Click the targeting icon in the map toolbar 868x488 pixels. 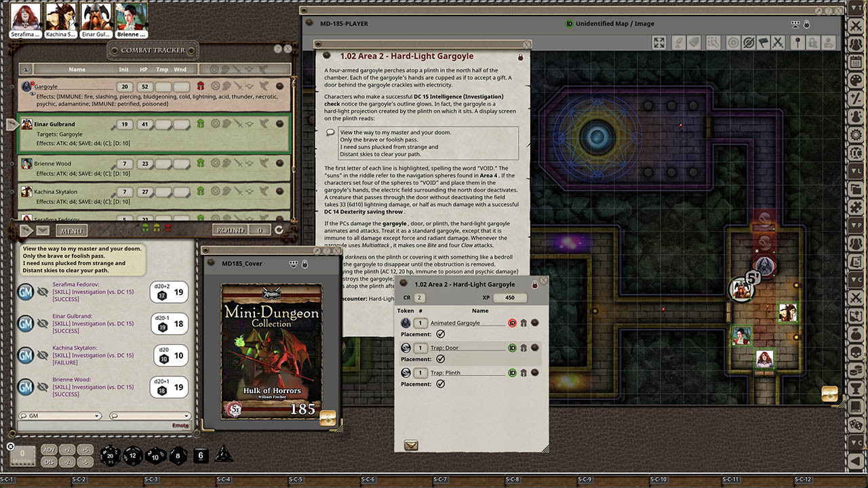[x=732, y=42]
